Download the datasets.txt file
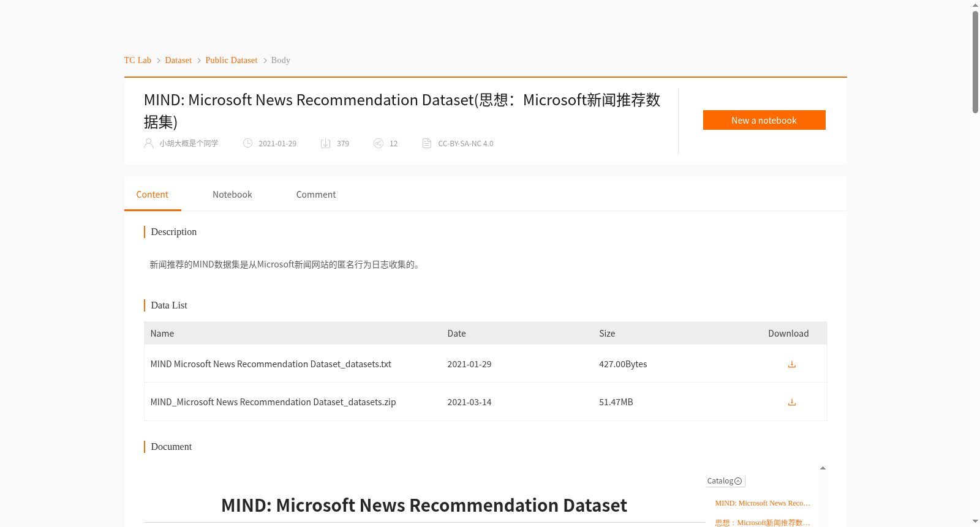 click(791, 364)
